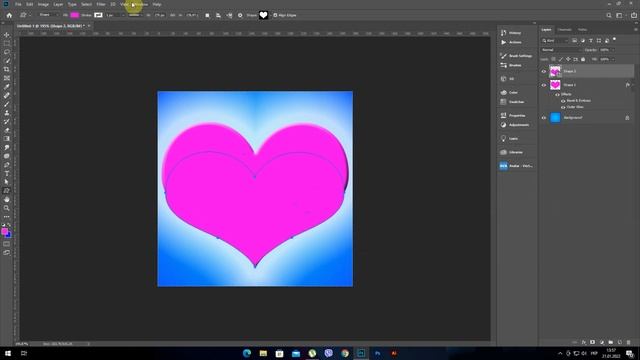Open the File menu

[18, 4]
